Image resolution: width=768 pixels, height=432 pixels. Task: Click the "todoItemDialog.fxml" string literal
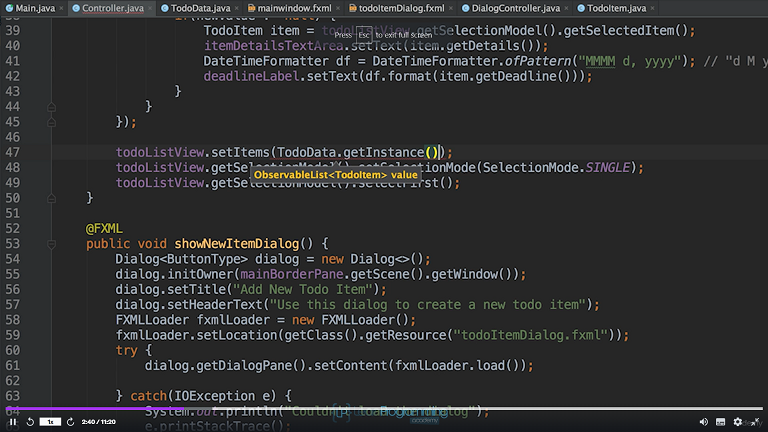pos(530,335)
